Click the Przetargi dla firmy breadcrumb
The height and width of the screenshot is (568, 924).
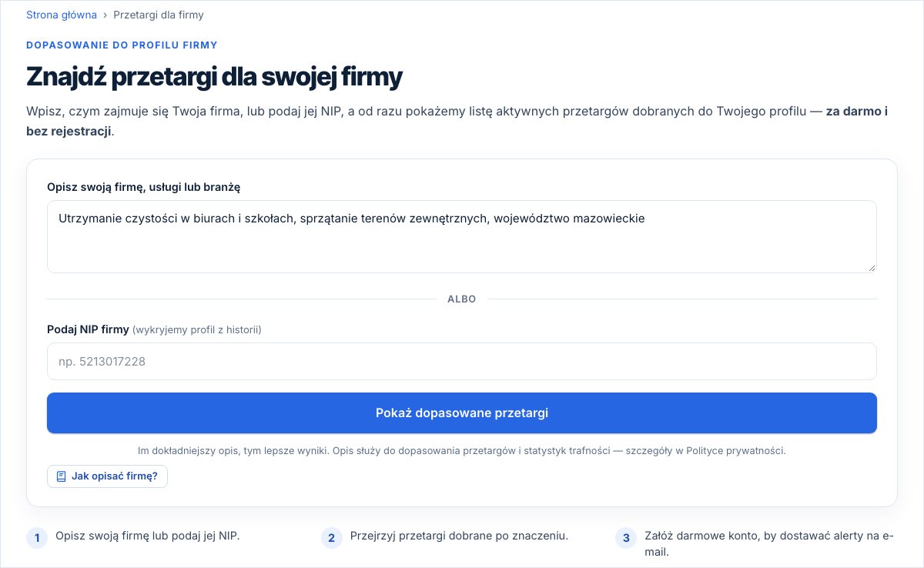tap(159, 15)
